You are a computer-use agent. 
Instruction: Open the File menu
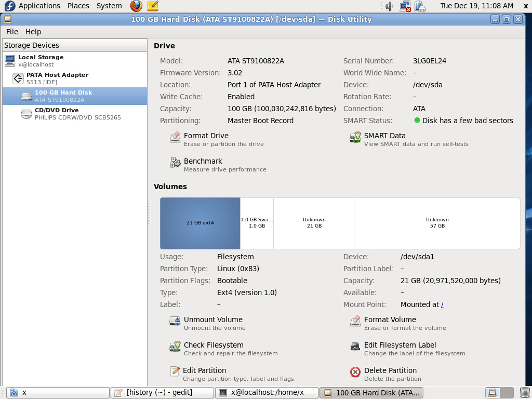[x=12, y=32]
